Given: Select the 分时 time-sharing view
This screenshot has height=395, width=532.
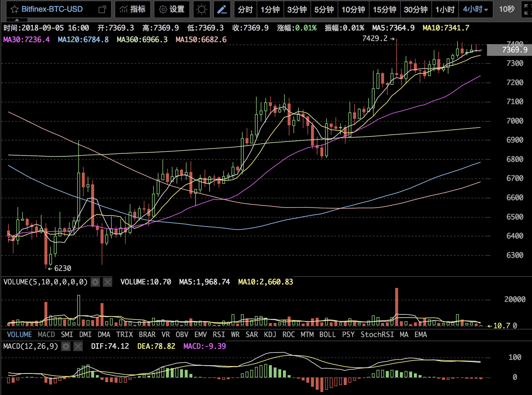Looking at the screenshot, I should [245, 9].
